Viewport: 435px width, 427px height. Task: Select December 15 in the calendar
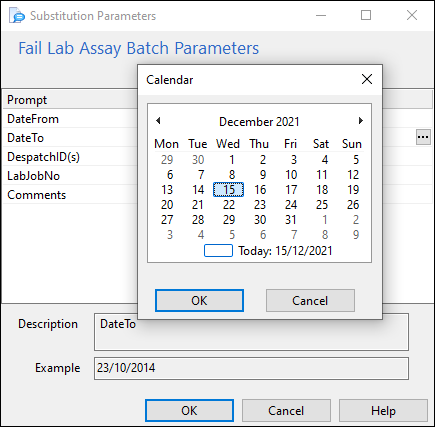click(x=229, y=190)
